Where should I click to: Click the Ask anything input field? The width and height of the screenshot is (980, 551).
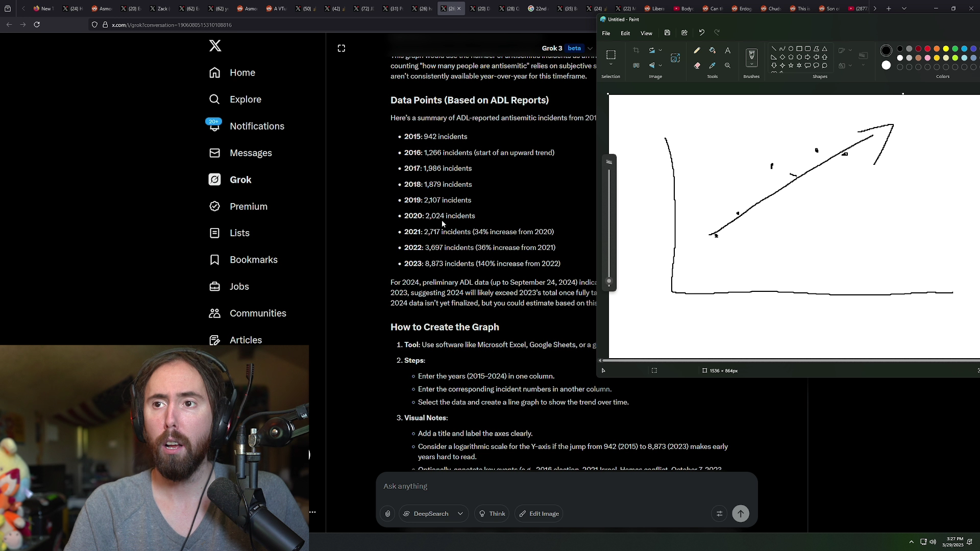(567, 486)
